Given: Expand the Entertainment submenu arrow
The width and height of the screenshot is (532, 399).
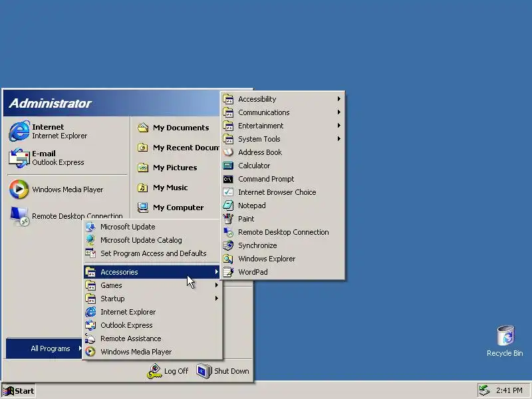Looking at the screenshot, I should tap(338, 126).
